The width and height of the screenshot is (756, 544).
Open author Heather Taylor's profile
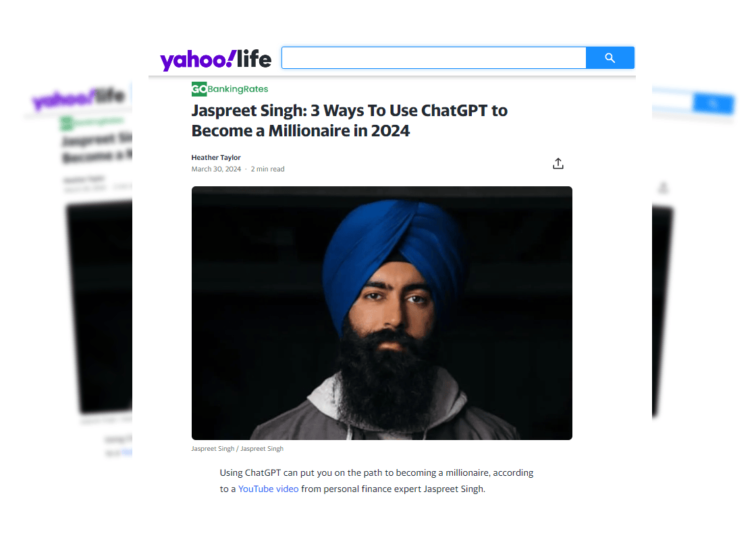(x=216, y=157)
